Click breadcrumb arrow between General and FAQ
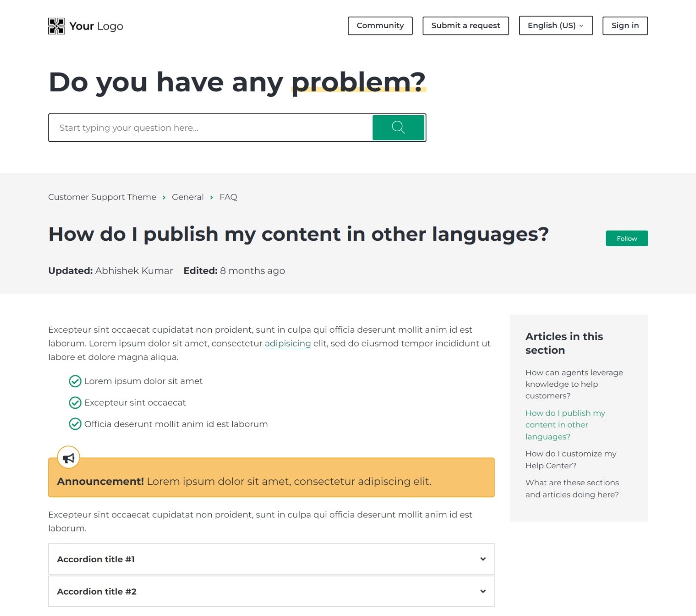The height and width of the screenshot is (616, 696). (x=212, y=197)
